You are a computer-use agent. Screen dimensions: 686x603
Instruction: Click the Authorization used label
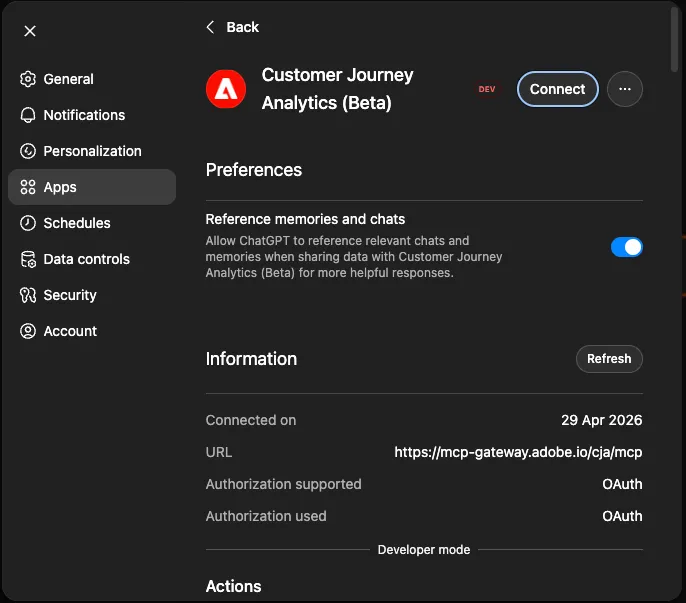[x=266, y=516]
